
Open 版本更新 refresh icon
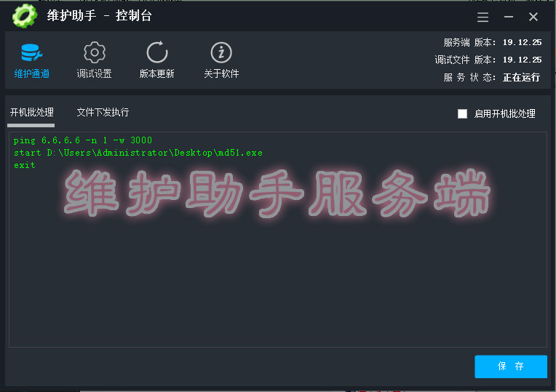[157, 52]
